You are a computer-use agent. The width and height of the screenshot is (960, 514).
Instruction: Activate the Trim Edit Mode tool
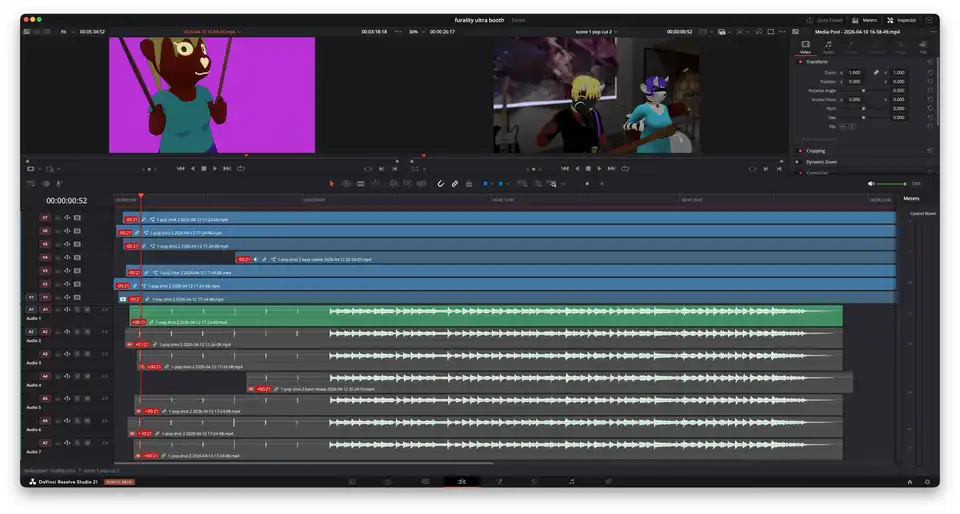point(347,184)
